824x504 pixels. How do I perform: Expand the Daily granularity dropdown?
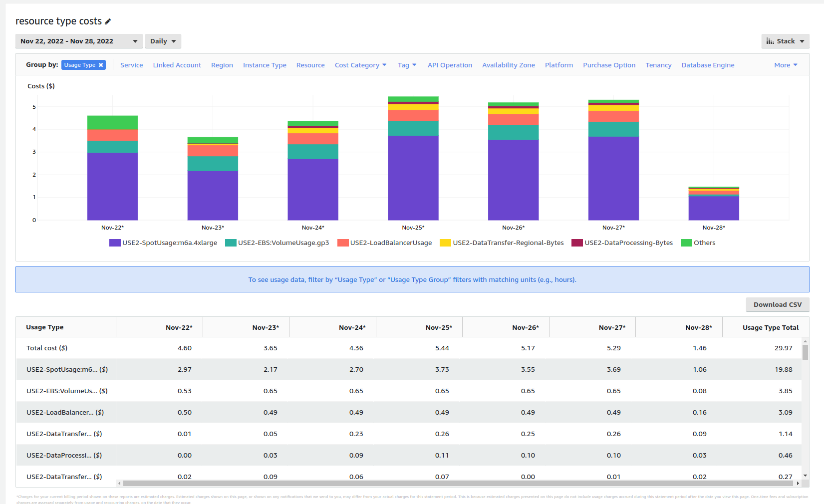coord(163,41)
